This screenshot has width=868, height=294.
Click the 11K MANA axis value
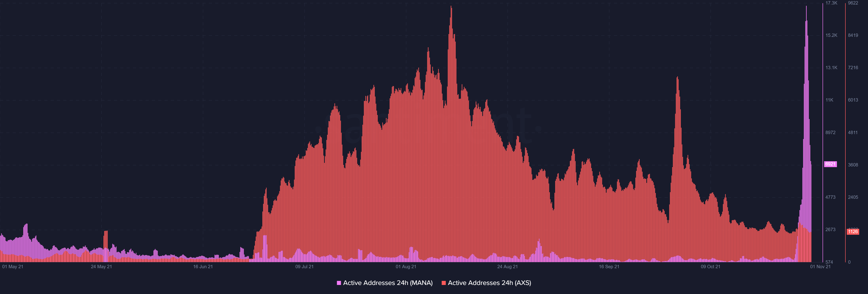(829, 100)
